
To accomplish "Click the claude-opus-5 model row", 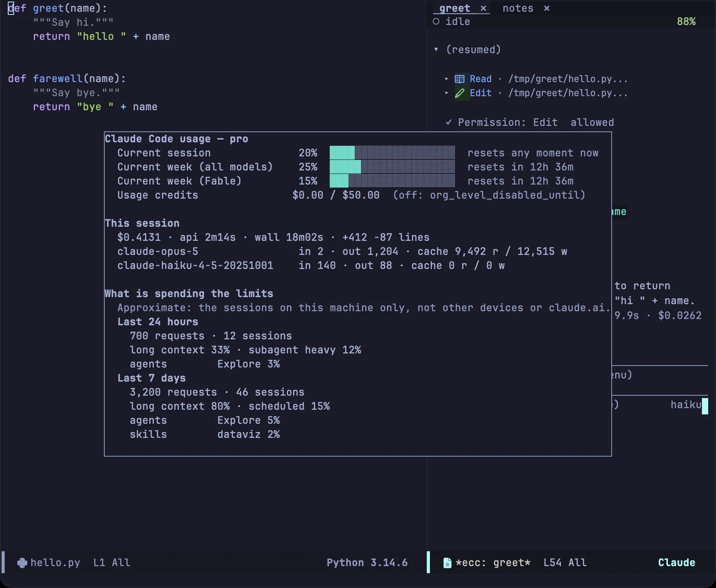I will tap(342, 251).
